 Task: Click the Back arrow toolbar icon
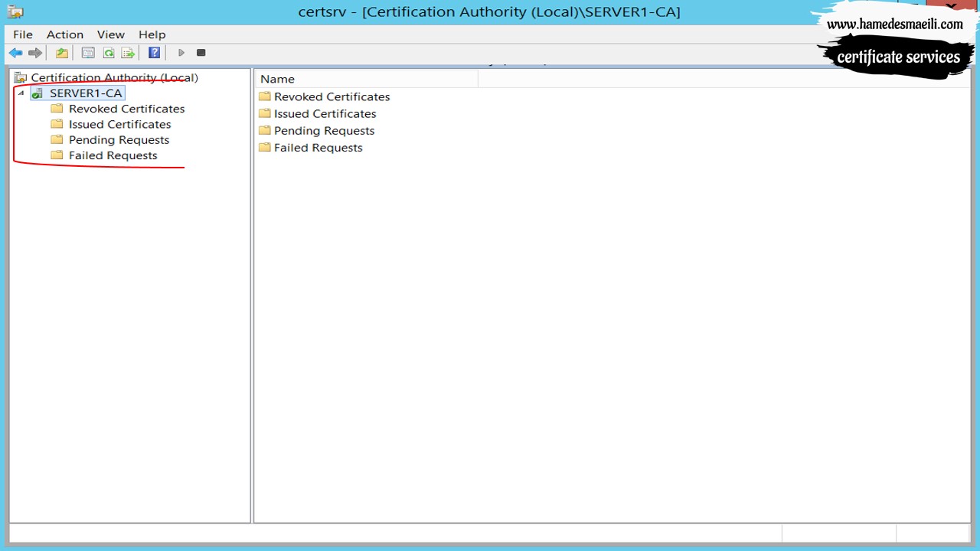pyautogui.click(x=15, y=53)
